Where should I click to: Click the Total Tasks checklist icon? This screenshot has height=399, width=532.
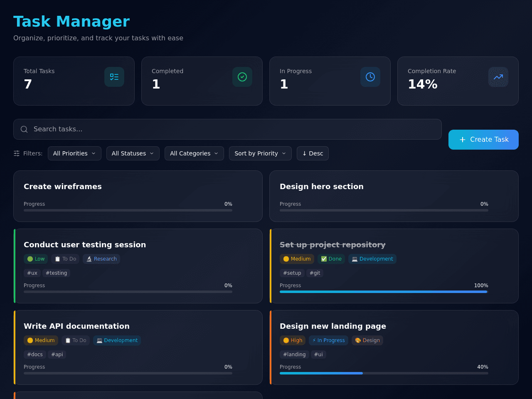click(114, 77)
